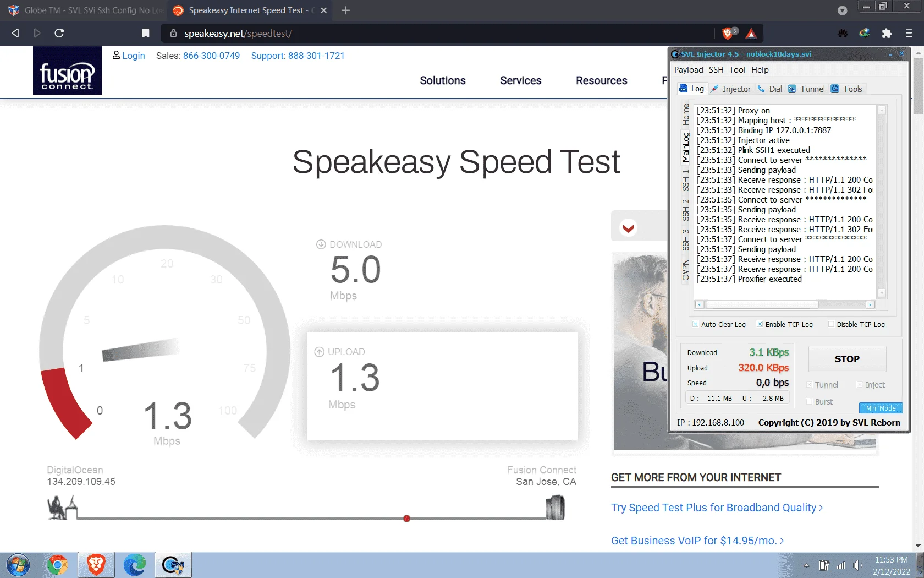This screenshot has width=924, height=578.
Task: Click the Windows Start button
Action: coord(18,565)
